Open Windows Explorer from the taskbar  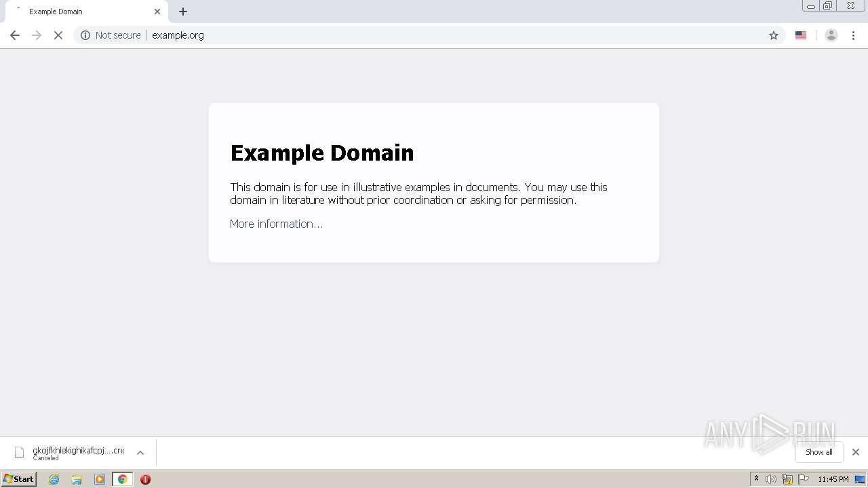coord(77,479)
